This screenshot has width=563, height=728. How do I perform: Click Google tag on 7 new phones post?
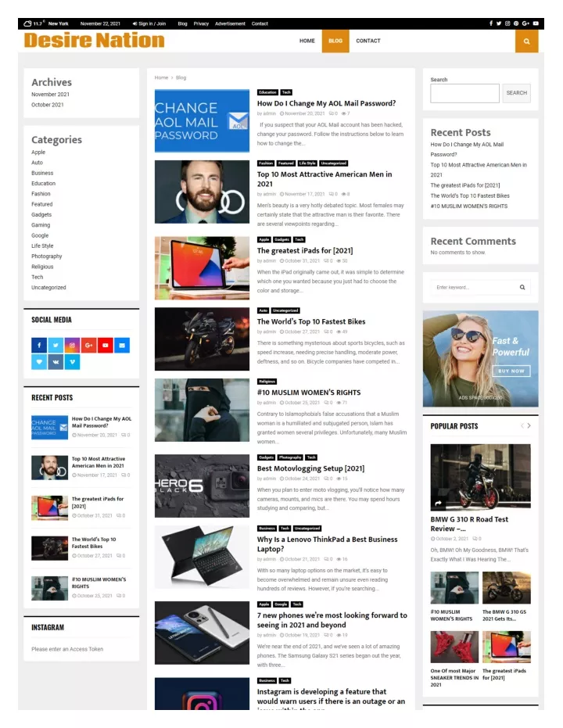[281, 604]
